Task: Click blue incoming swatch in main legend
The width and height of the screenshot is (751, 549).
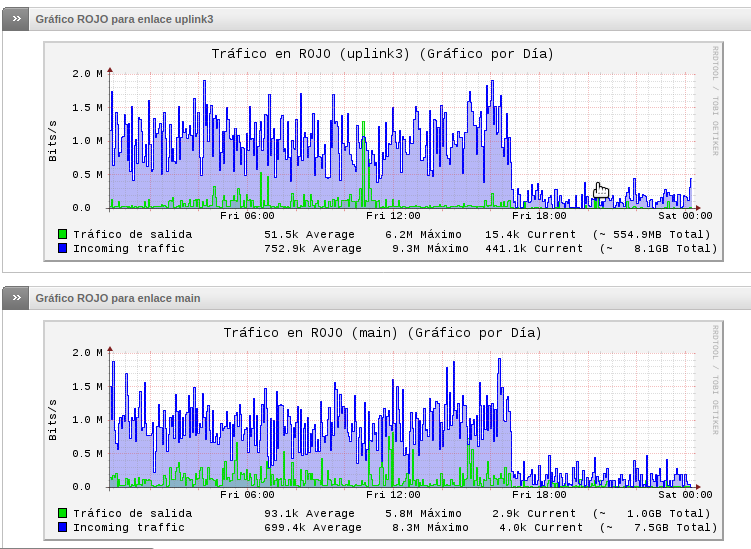Action: (x=62, y=527)
